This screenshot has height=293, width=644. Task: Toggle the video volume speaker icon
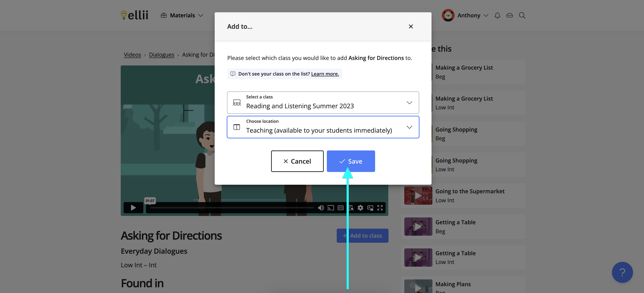click(321, 208)
